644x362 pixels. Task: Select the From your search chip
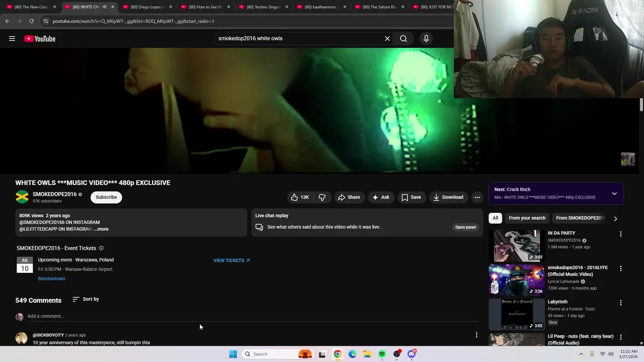tap(527, 218)
